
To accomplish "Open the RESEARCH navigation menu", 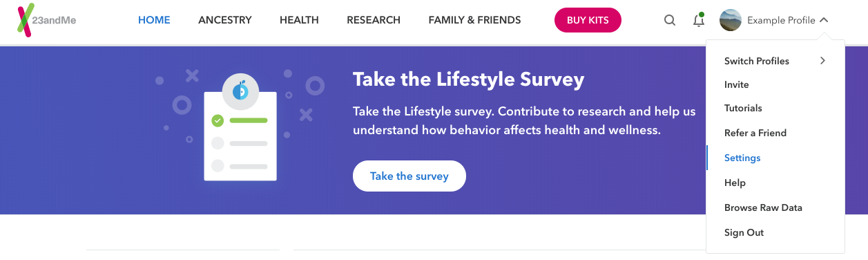I will (x=374, y=20).
